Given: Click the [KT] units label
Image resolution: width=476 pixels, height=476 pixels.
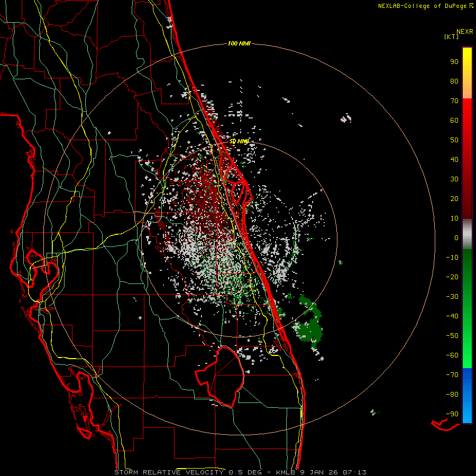Looking at the screenshot, I should pos(452,36).
